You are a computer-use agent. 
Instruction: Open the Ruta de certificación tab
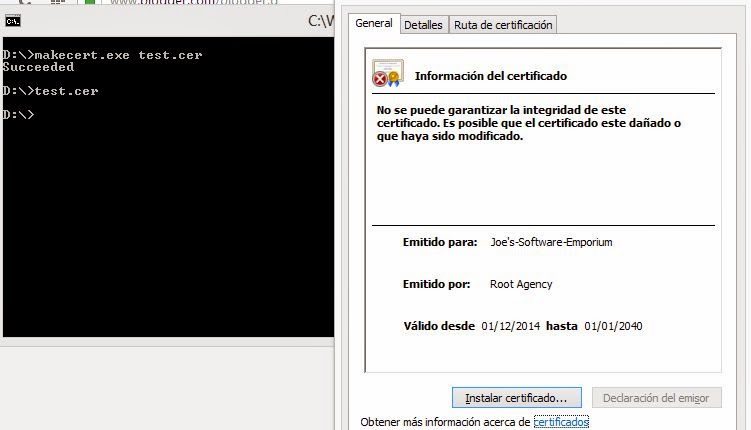click(x=503, y=25)
